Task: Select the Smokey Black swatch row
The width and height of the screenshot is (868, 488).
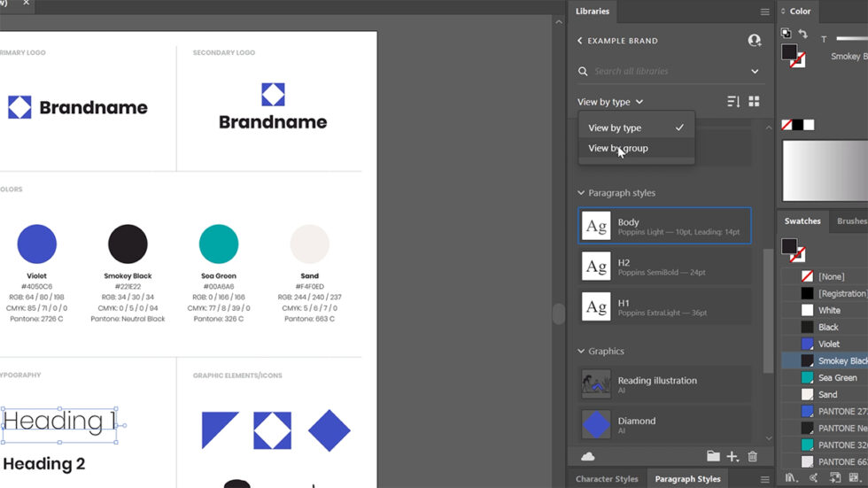Action: [825, 360]
